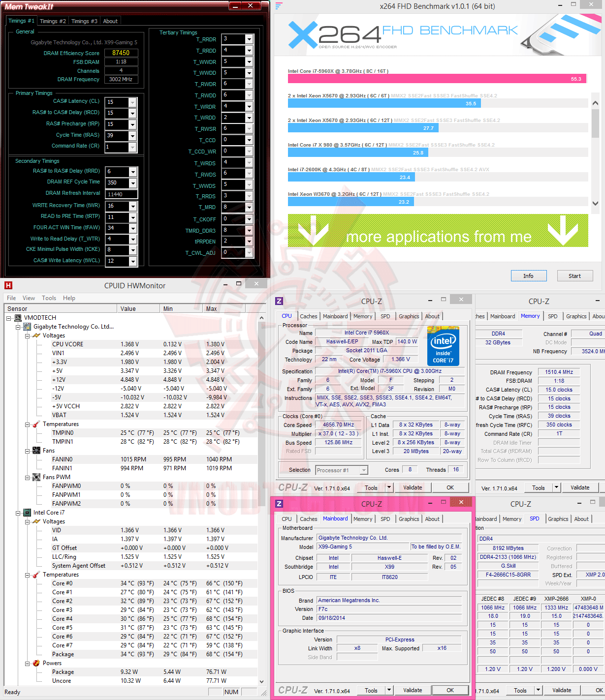Click the more applications from me banner
The width and height of the screenshot is (605, 700).
click(x=438, y=231)
